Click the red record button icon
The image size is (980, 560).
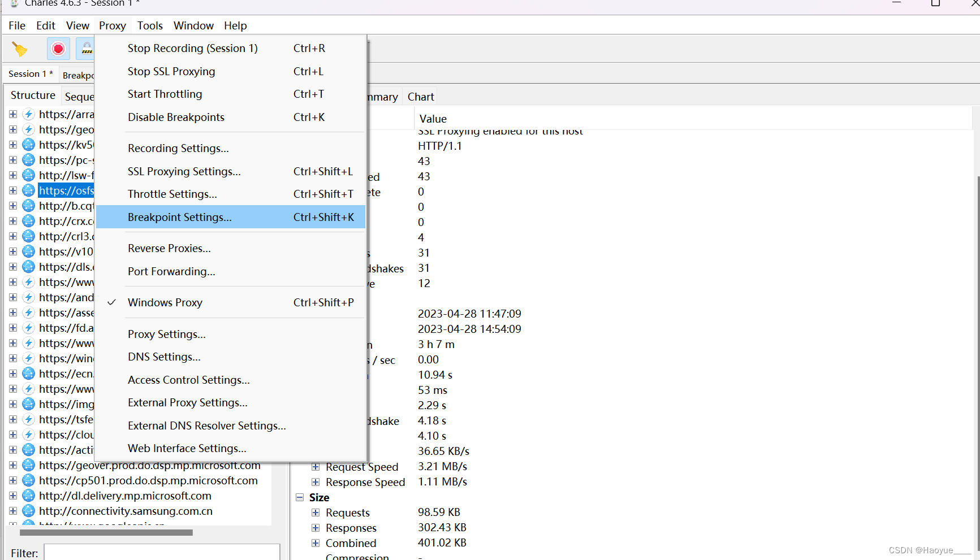[58, 49]
